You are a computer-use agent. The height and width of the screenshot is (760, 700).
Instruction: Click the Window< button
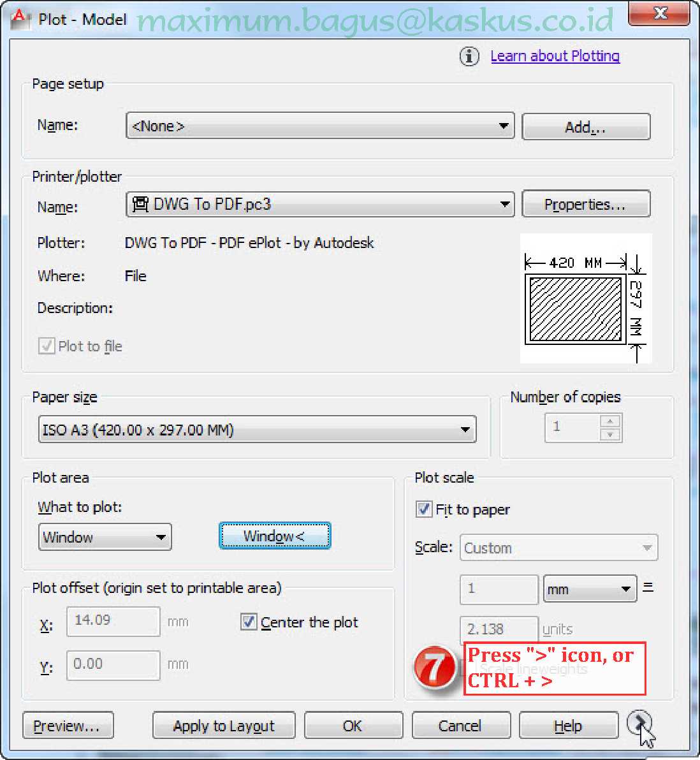275,536
